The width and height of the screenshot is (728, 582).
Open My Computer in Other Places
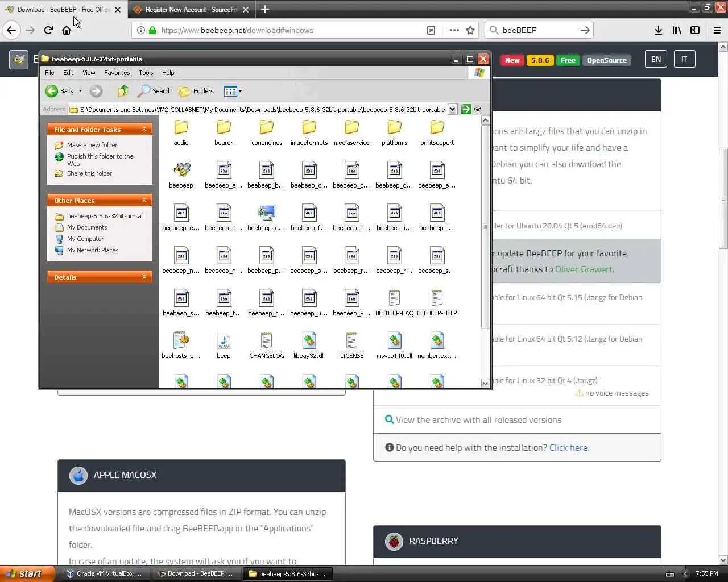[80, 239]
